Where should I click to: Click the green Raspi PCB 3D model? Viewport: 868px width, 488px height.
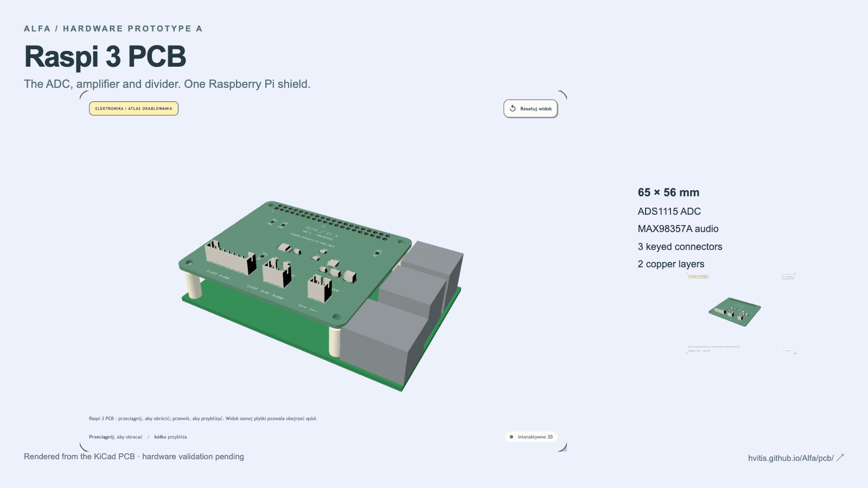click(320, 296)
